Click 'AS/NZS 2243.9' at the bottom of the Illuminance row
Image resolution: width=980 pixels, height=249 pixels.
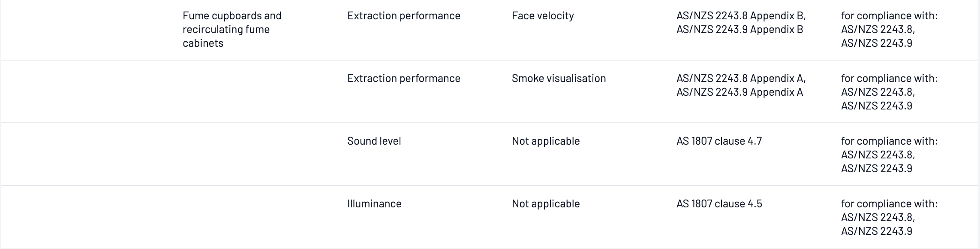pyautogui.click(x=876, y=231)
